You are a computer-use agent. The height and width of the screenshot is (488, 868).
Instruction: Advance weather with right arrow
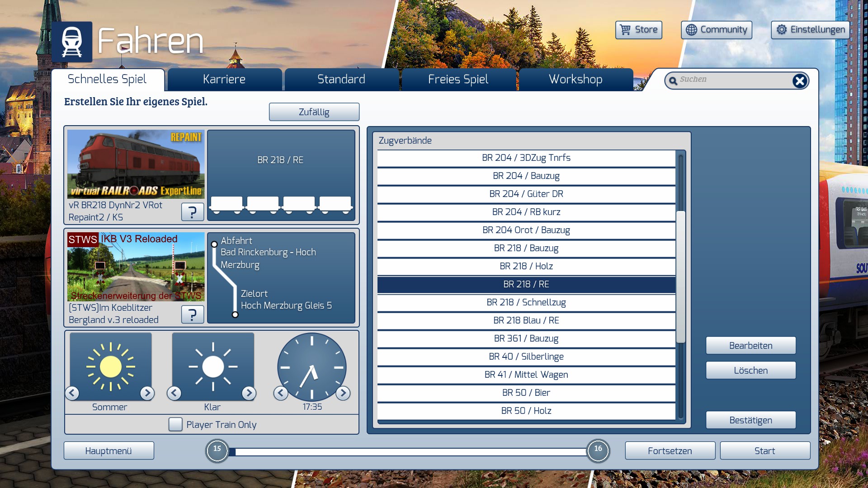(249, 393)
